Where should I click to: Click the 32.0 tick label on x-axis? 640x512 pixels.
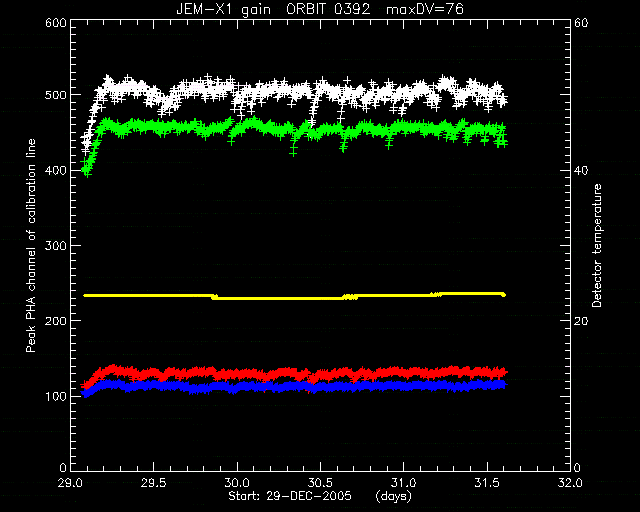click(x=570, y=483)
